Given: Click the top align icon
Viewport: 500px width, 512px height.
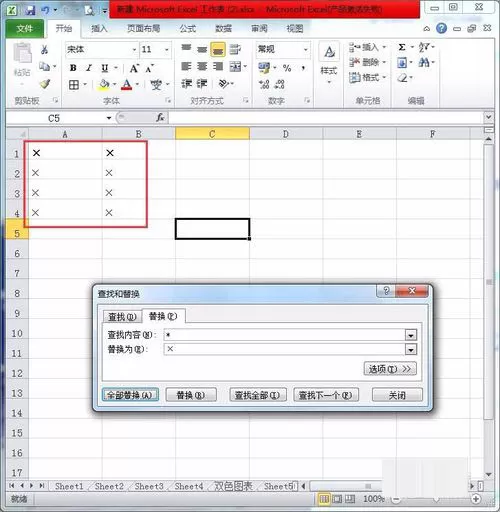Looking at the screenshot, I should pos(186,49).
